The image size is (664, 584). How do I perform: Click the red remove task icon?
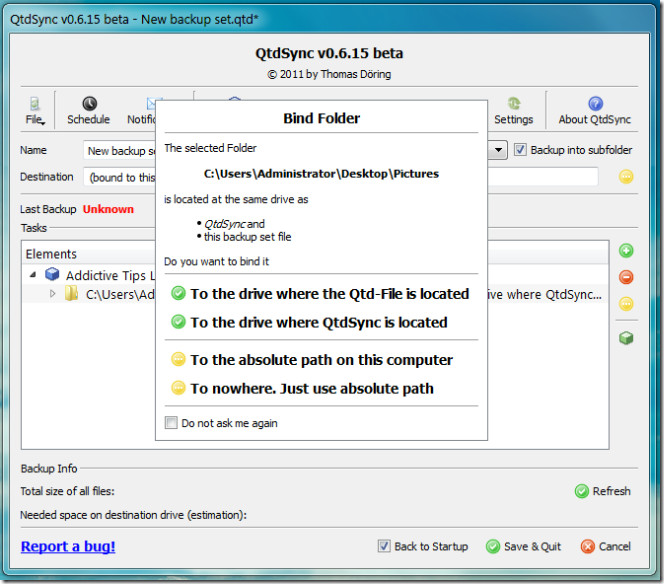(626, 277)
